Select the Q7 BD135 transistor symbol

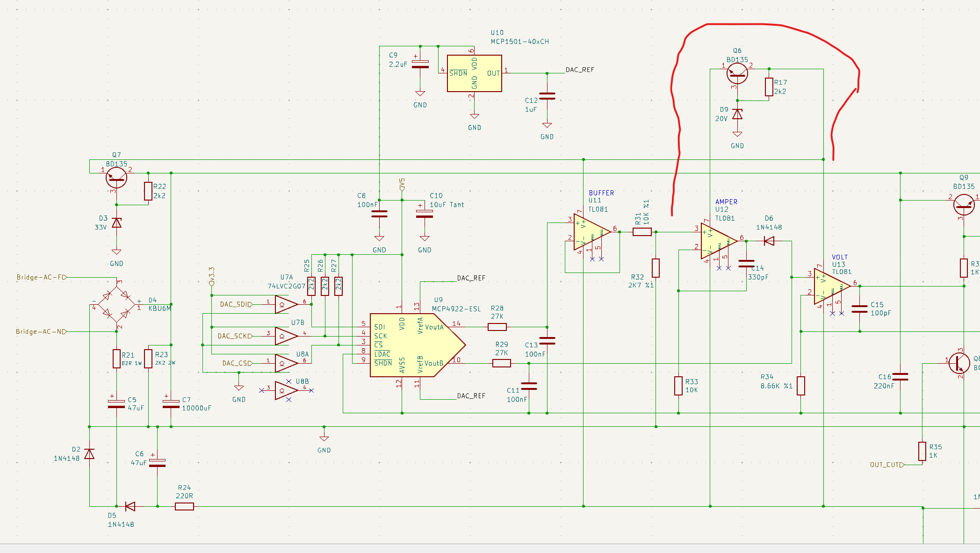click(116, 178)
